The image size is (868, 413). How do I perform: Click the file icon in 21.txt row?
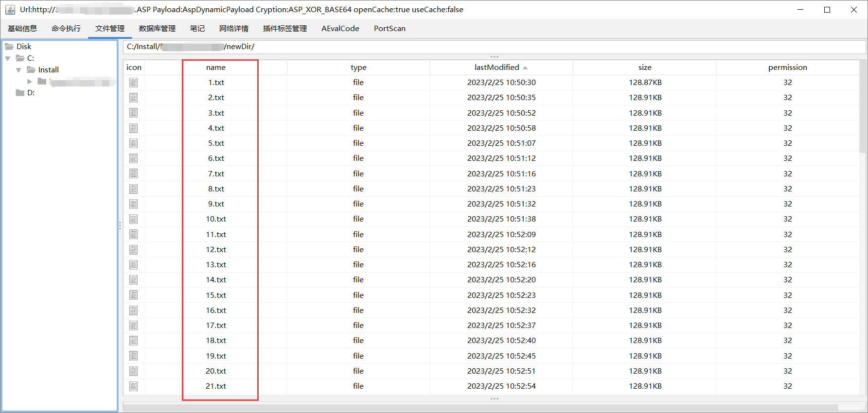point(134,386)
